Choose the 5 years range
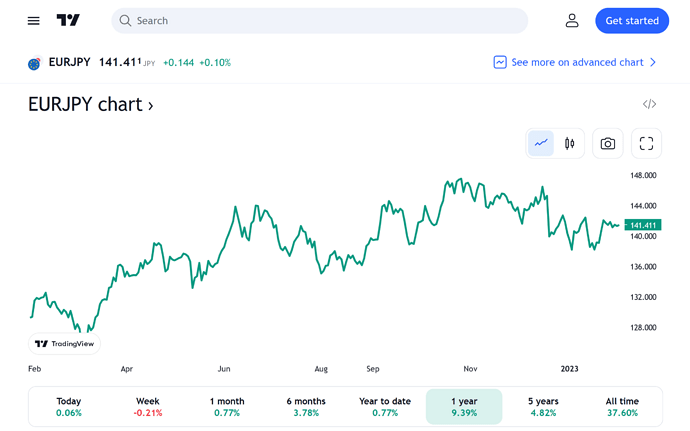Image resolution: width=690 pixels, height=431 pixels. tap(543, 406)
